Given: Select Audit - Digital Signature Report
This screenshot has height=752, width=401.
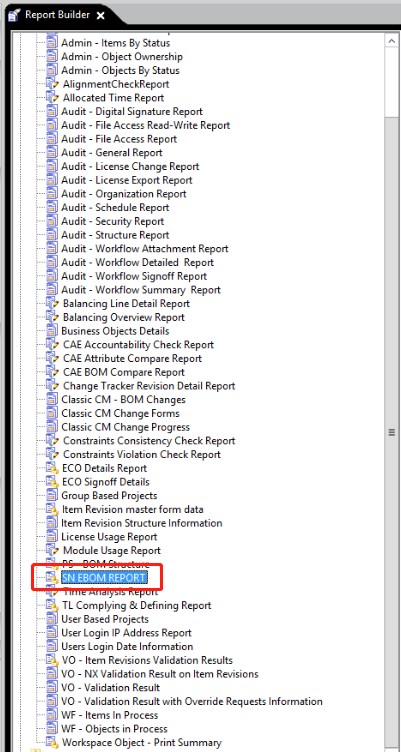Looking at the screenshot, I should (132, 112).
